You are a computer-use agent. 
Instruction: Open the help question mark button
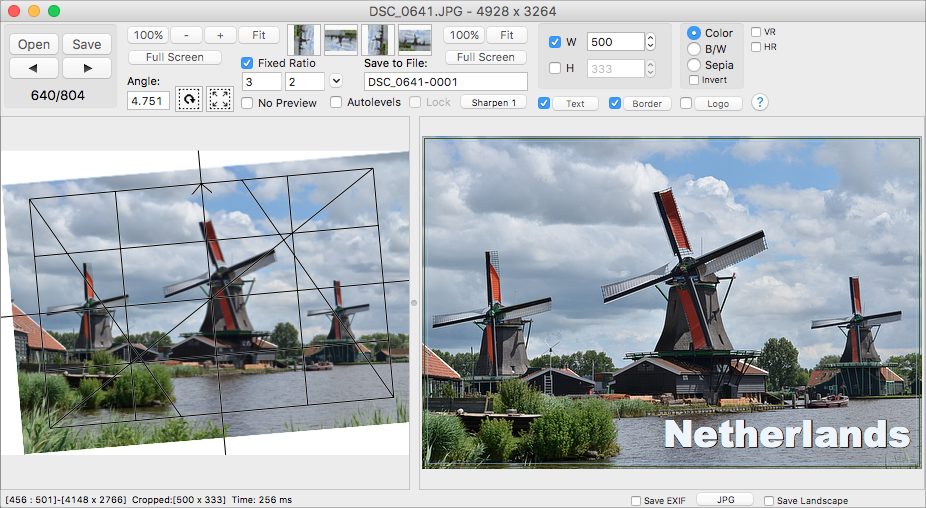[760, 102]
